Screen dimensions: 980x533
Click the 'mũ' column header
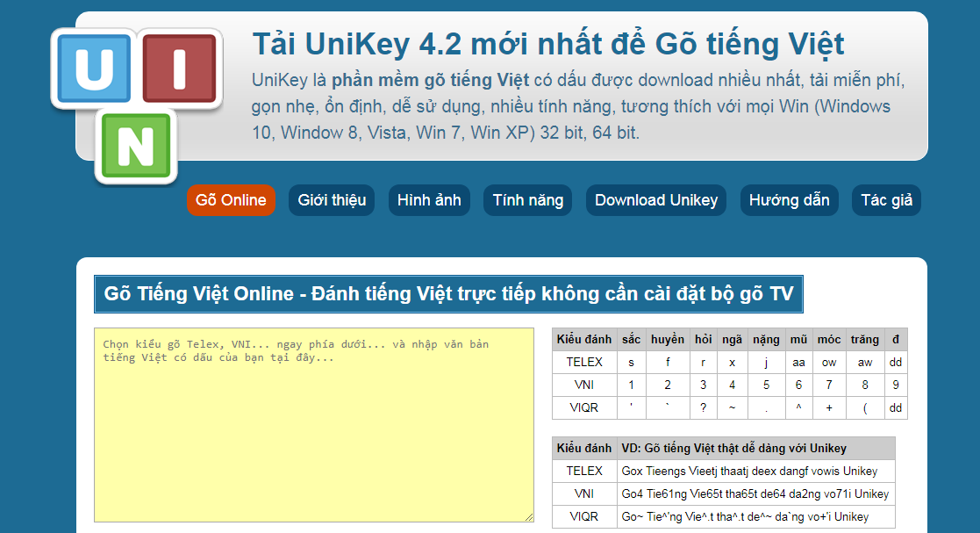[798, 340]
